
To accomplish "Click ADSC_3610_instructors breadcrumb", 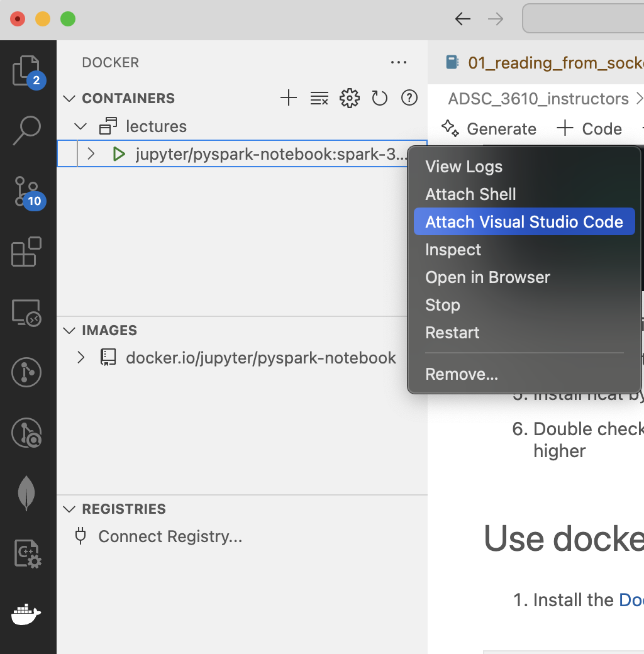I will coord(538,99).
